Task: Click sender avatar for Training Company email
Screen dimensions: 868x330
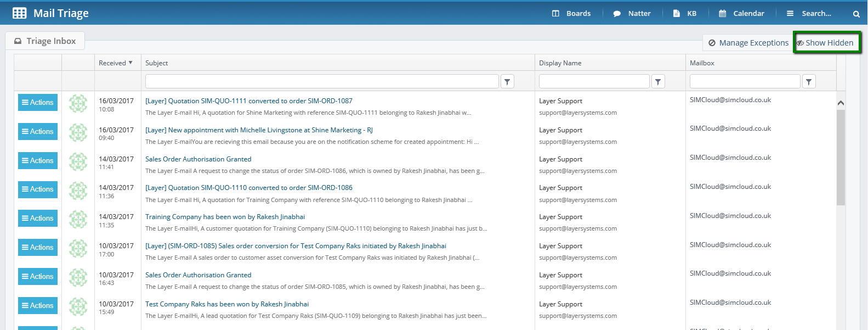Action: coord(78,219)
